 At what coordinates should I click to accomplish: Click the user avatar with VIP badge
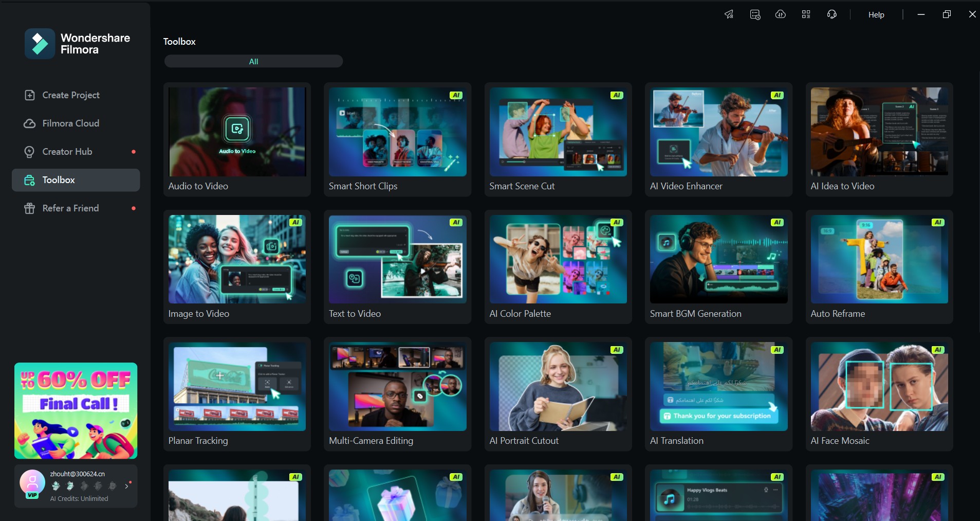coord(32,483)
